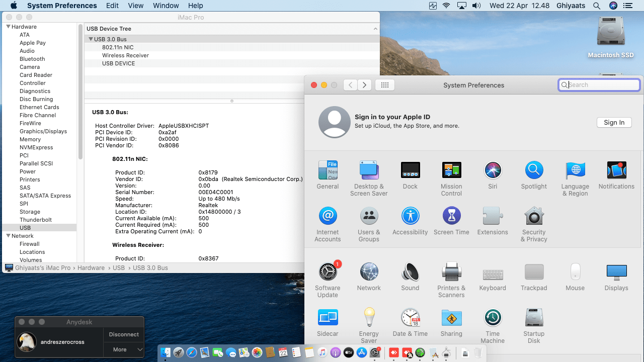Open Energy Saver preferences

click(x=369, y=318)
